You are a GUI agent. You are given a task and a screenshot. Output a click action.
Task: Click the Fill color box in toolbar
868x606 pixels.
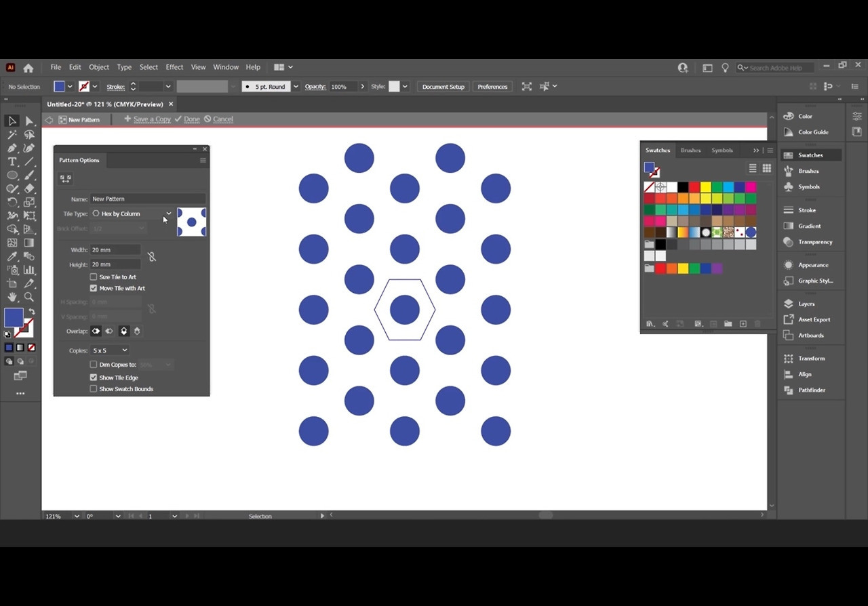coord(14,317)
